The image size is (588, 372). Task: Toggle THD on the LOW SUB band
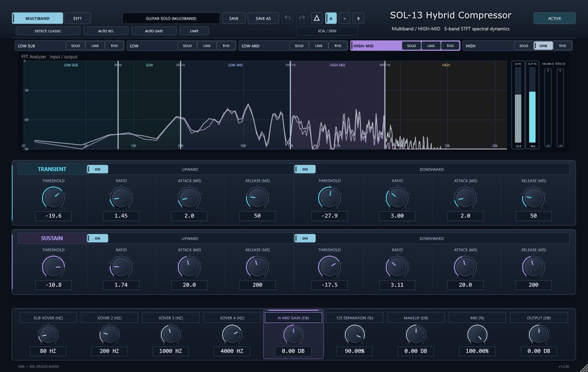(114, 46)
